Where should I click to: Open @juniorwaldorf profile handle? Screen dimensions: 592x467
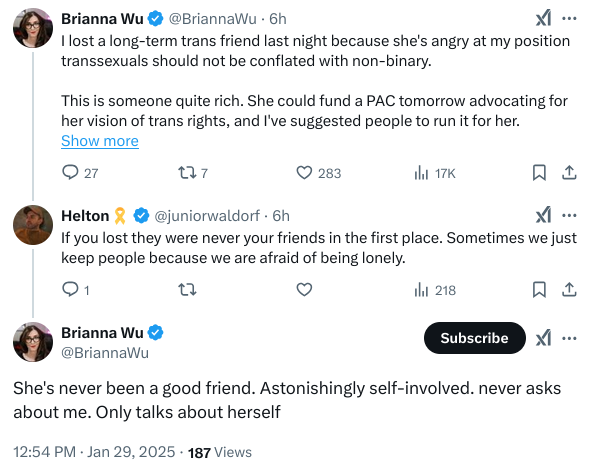[x=207, y=216]
